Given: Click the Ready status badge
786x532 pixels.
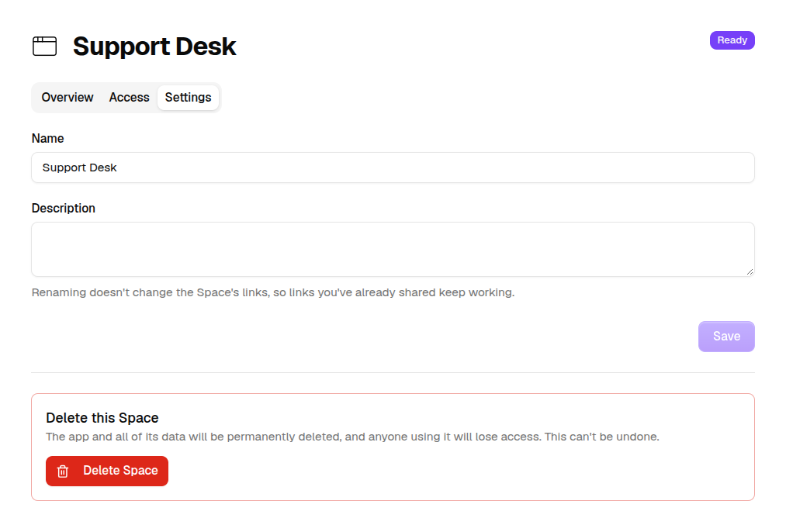Looking at the screenshot, I should click(x=732, y=40).
